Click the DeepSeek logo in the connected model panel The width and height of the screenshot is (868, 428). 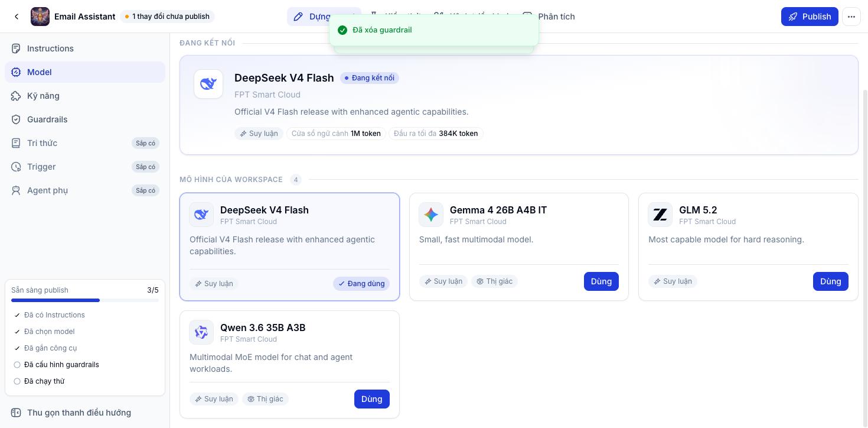click(208, 84)
